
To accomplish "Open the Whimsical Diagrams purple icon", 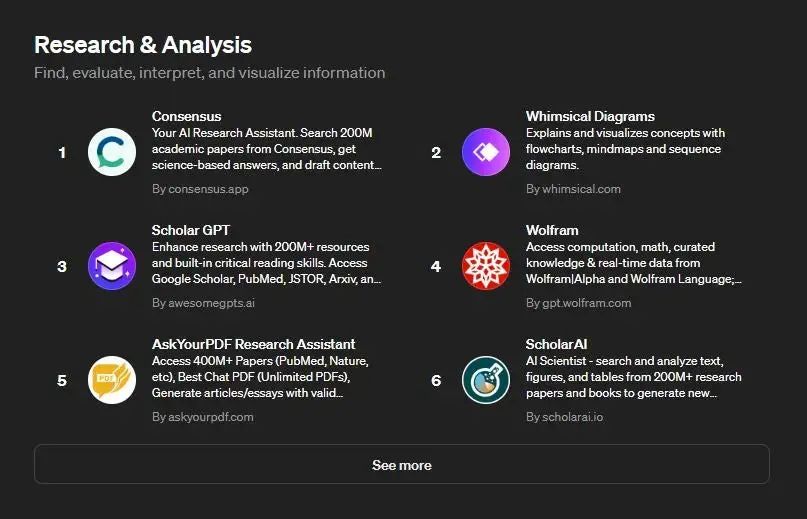I will pos(486,152).
